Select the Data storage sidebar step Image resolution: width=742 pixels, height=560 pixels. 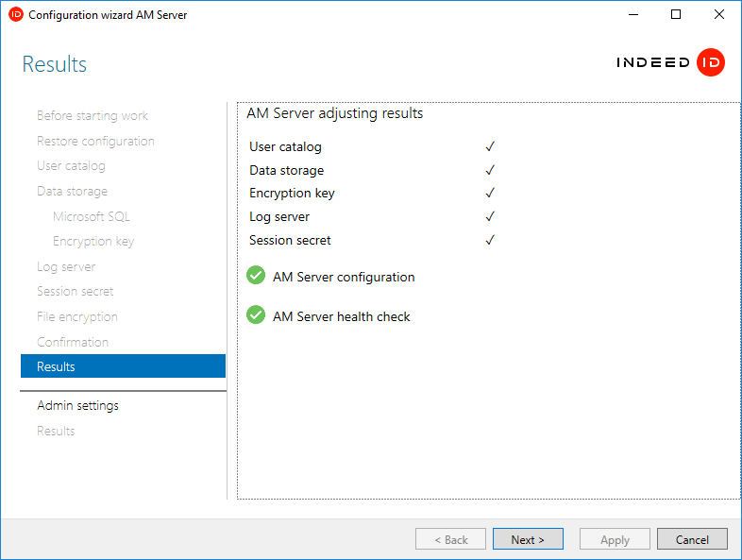pos(72,192)
